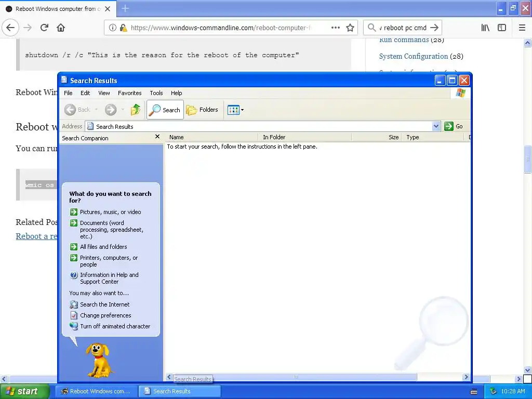The width and height of the screenshot is (532, 399).
Task: Click the network tray icon
Action: (494, 391)
